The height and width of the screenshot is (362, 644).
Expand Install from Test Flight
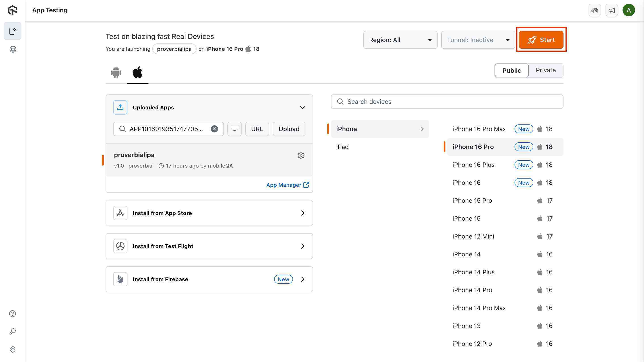point(209,246)
